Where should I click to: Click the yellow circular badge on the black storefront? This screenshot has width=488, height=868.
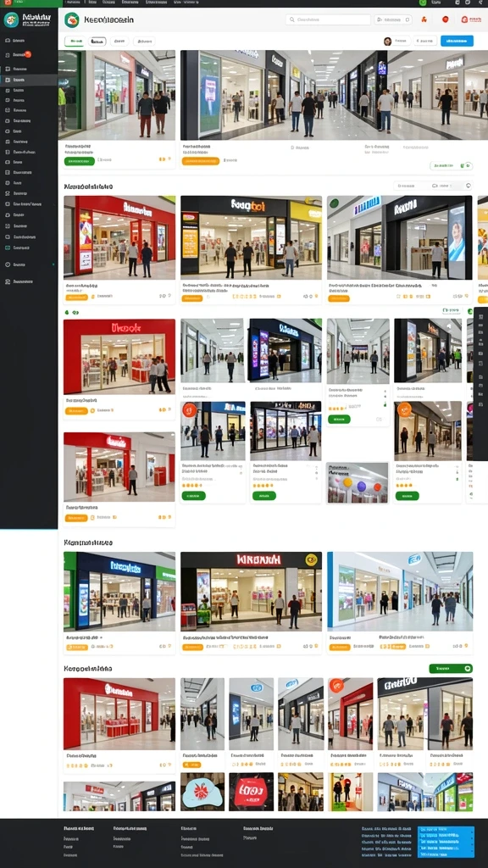312,559
